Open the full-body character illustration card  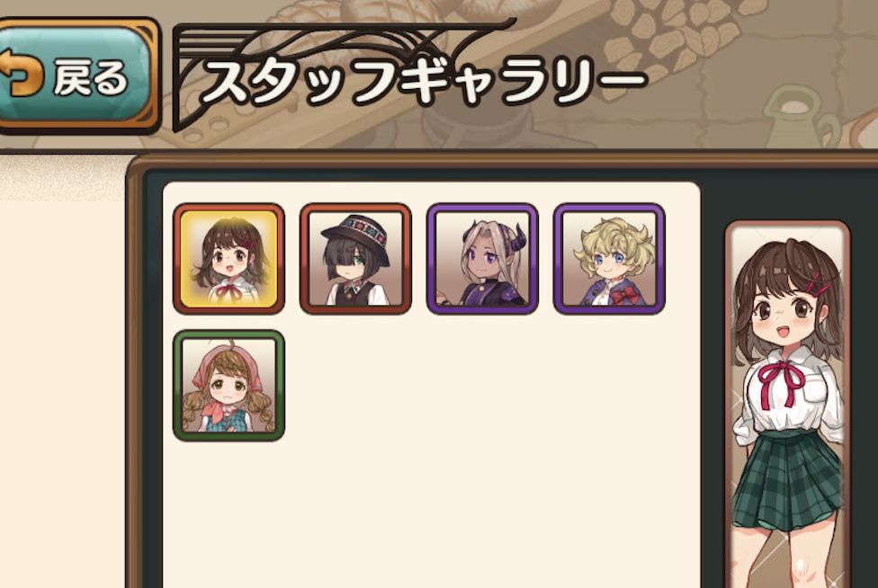pos(787,404)
